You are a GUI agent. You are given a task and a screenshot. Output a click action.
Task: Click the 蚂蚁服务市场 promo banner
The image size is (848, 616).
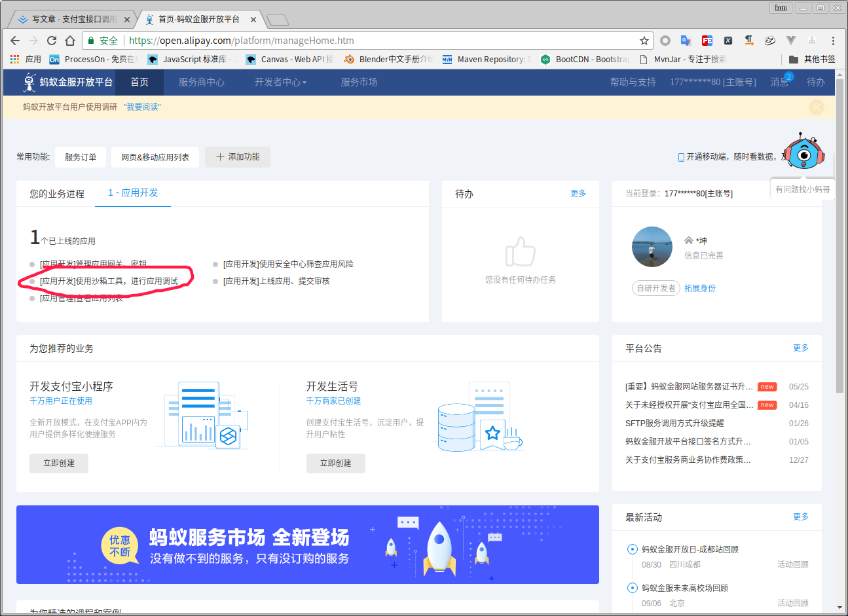click(308, 545)
